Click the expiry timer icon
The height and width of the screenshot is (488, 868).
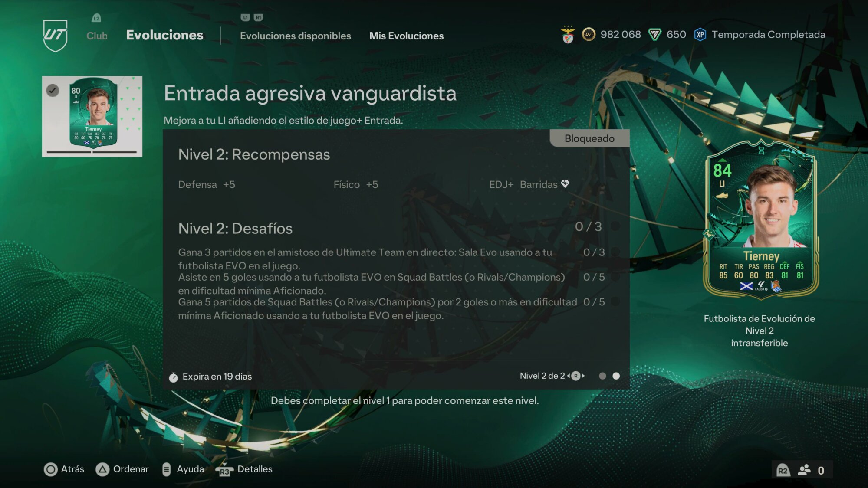coord(173,377)
